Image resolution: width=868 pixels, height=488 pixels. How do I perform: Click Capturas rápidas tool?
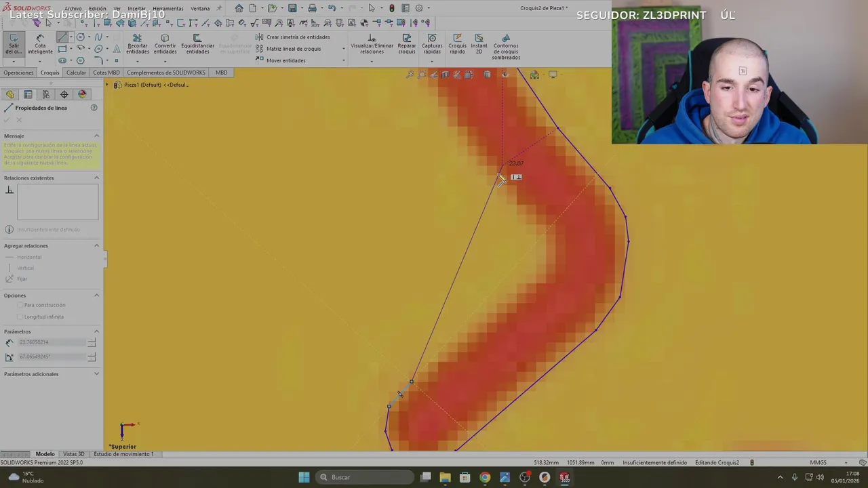pyautogui.click(x=432, y=45)
